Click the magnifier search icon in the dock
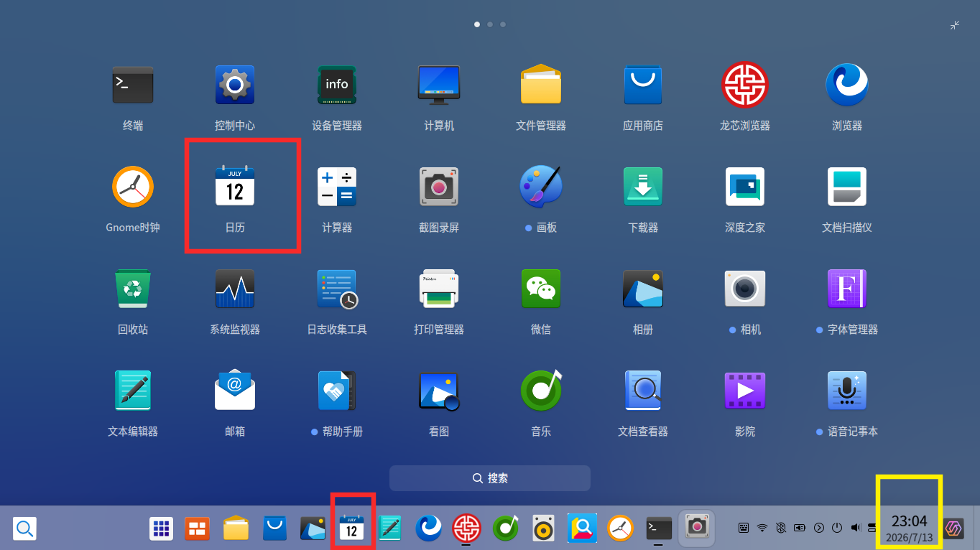This screenshot has width=980, height=550. 24,529
